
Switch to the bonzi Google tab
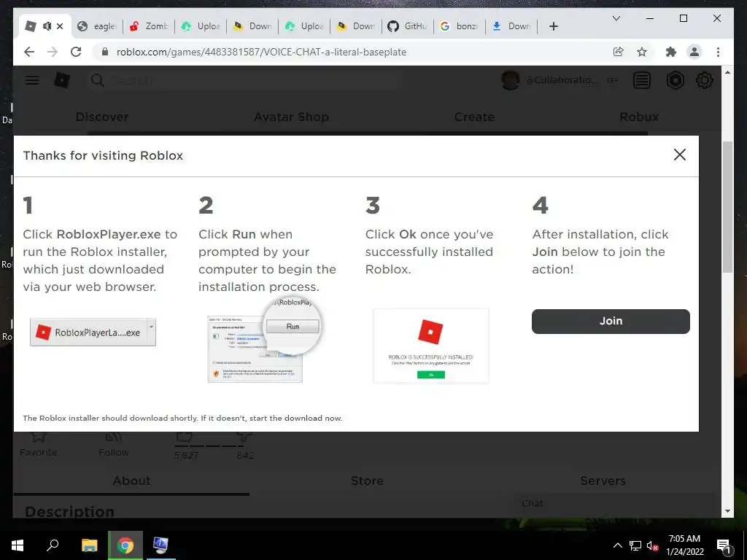point(460,26)
